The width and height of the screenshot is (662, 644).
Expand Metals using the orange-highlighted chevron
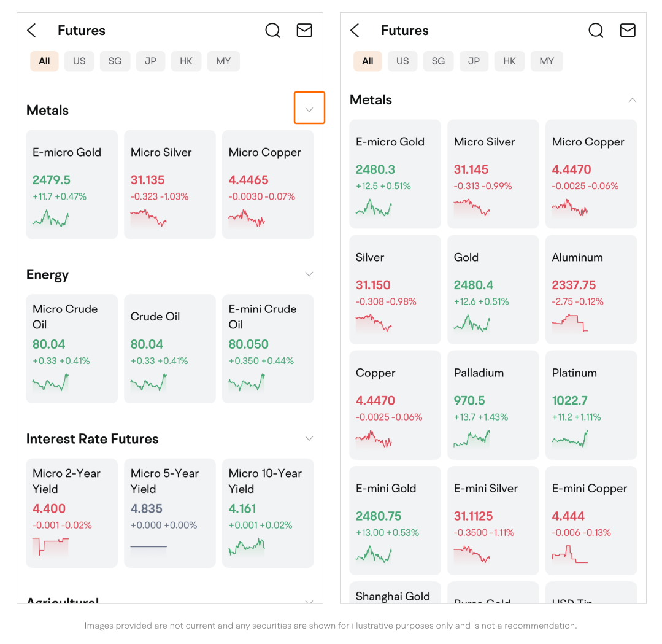(x=309, y=109)
